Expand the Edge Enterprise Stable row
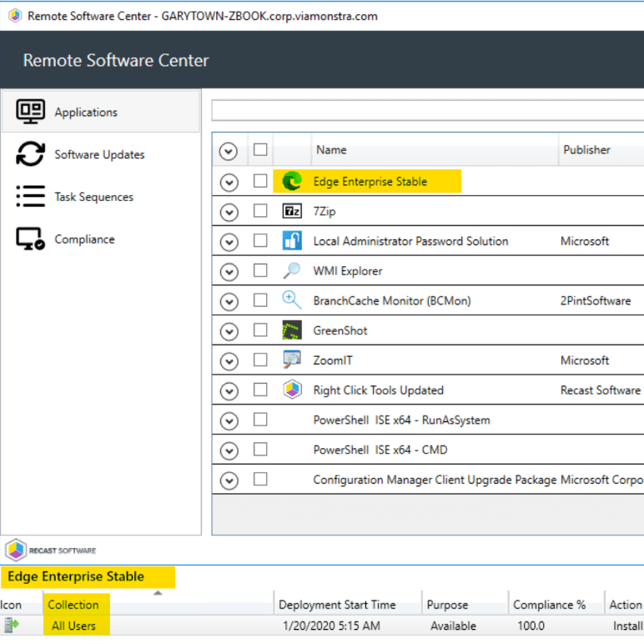 (229, 183)
